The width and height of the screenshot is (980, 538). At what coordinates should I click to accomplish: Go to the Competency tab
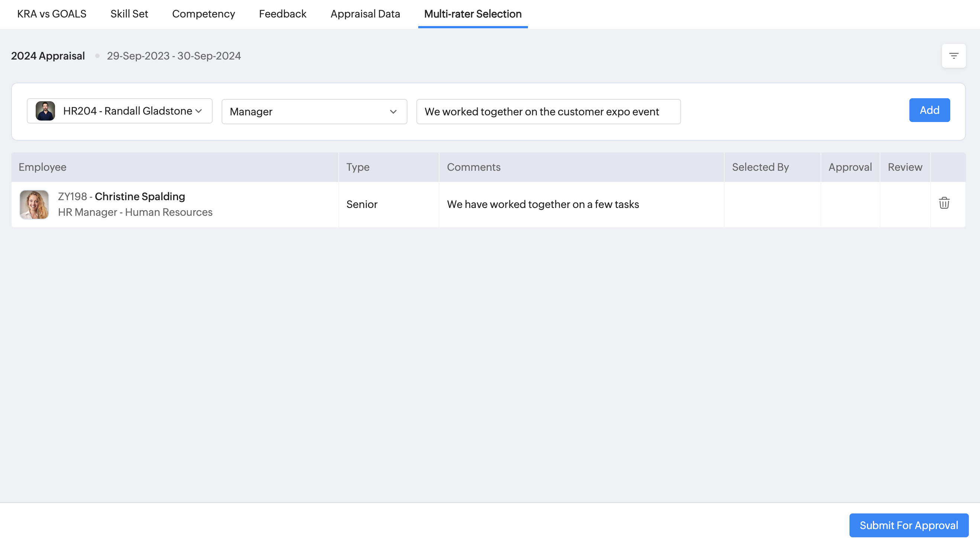203,14
